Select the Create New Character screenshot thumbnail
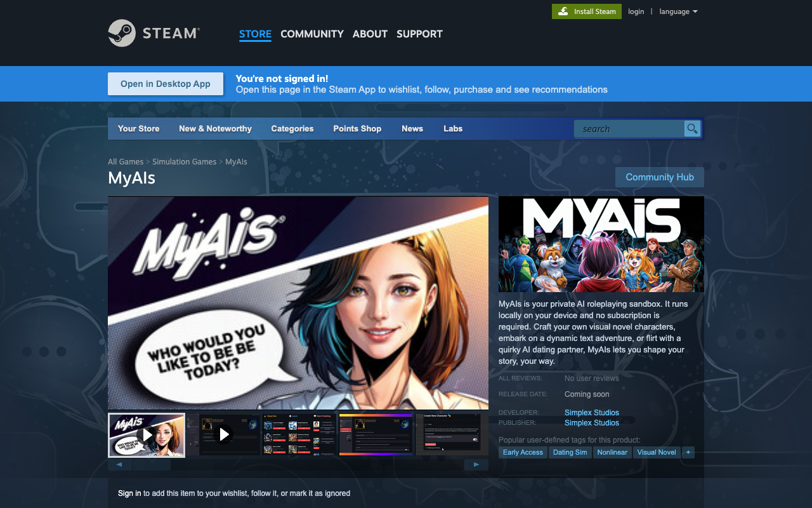Image resolution: width=812 pixels, height=508 pixels. (452, 435)
